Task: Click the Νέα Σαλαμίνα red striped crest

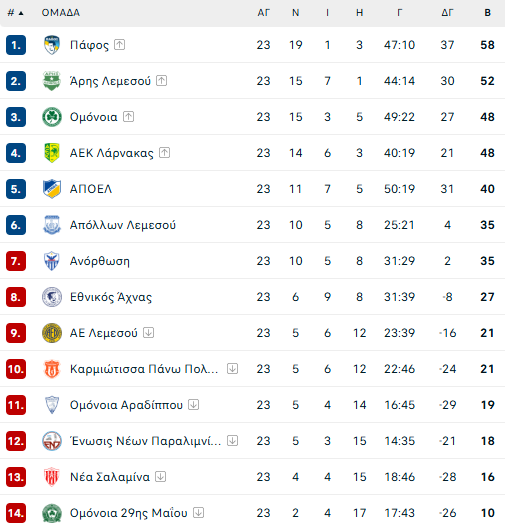Action: tap(52, 477)
